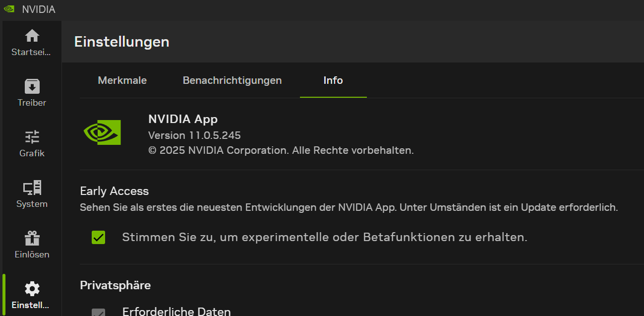The image size is (644, 316).
Task: Click the copyright 2025 NVIDIA Corporation line
Action: [x=281, y=150]
